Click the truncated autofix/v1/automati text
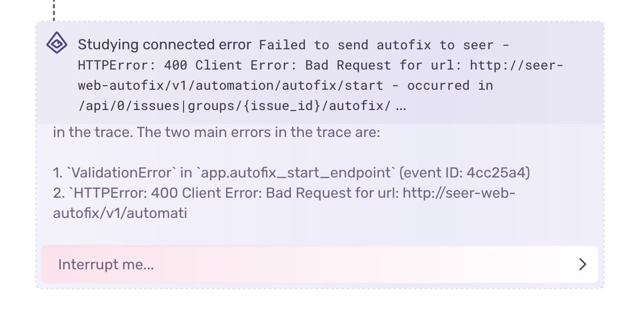The image size is (644, 314). pyautogui.click(x=120, y=213)
